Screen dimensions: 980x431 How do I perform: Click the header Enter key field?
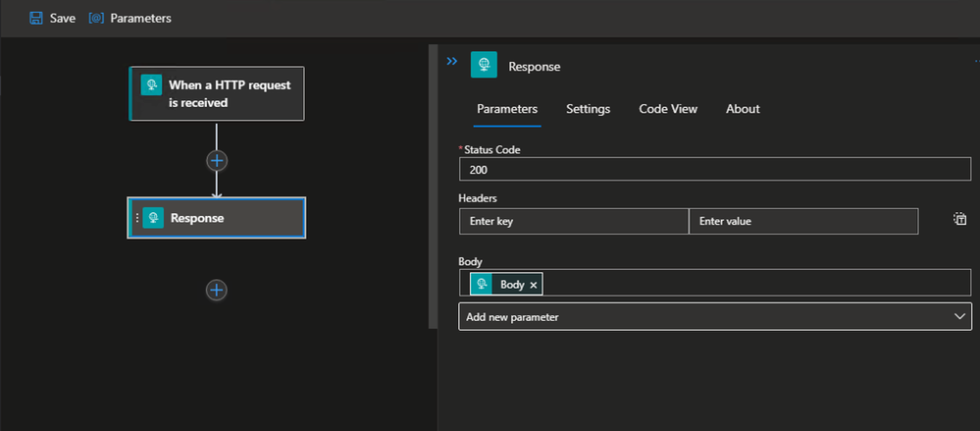point(573,222)
